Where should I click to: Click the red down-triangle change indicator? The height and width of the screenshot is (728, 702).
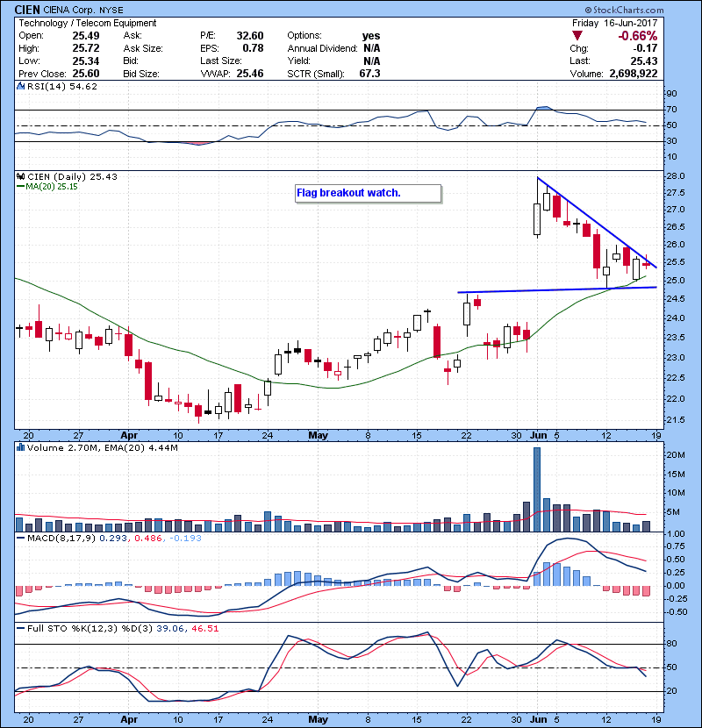577,35
